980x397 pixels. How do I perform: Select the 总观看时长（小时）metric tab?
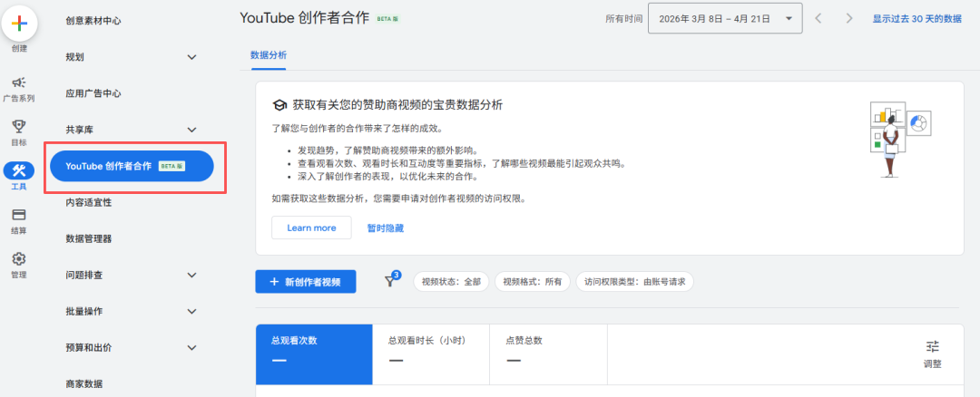(431, 354)
